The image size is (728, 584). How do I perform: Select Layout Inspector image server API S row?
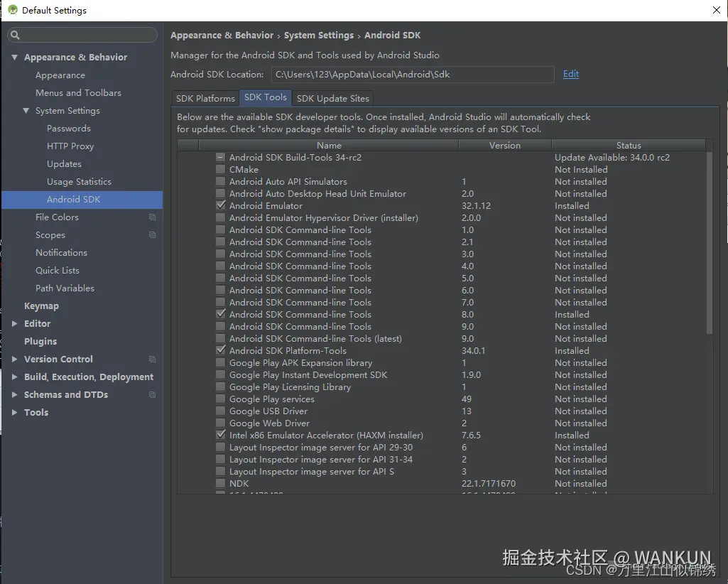pos(442,471)
